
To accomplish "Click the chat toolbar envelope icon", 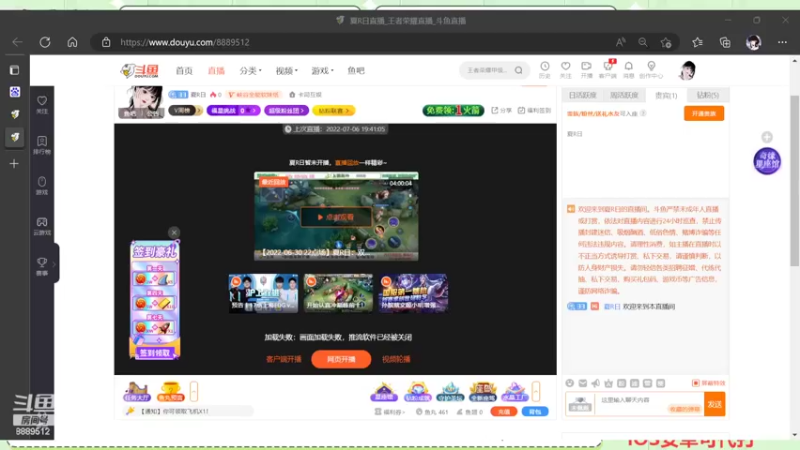I will coord(583,383).
